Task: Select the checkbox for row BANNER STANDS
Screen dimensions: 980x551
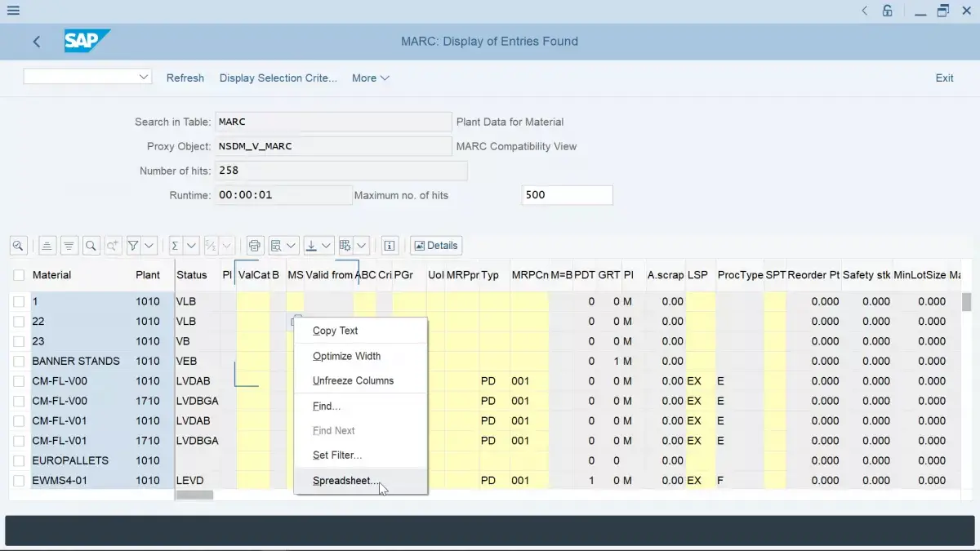Action: 18,361
